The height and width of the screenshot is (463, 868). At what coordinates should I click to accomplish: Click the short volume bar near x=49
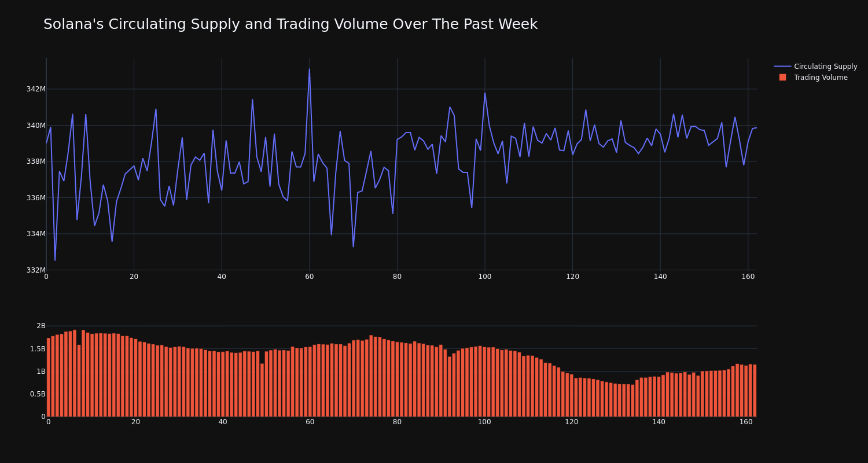262,390
